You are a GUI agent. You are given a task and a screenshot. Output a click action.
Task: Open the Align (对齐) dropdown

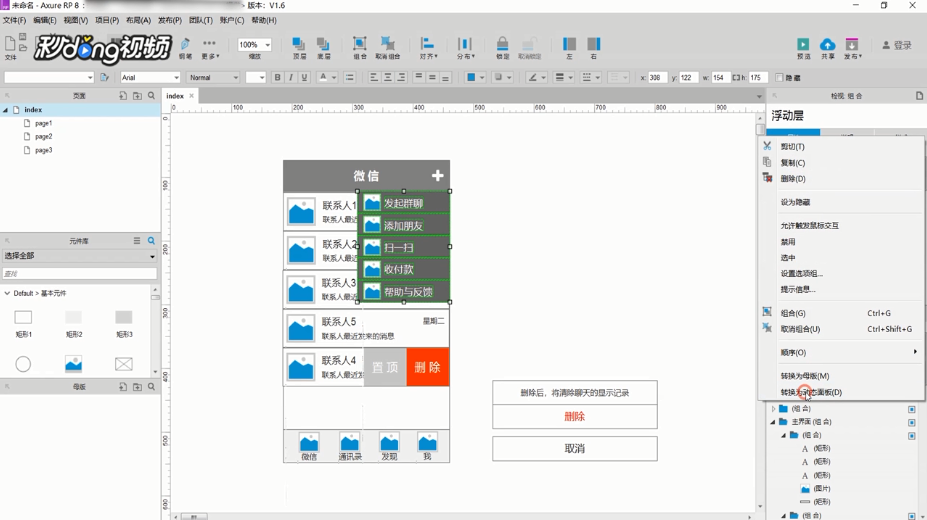pos(428,47)
